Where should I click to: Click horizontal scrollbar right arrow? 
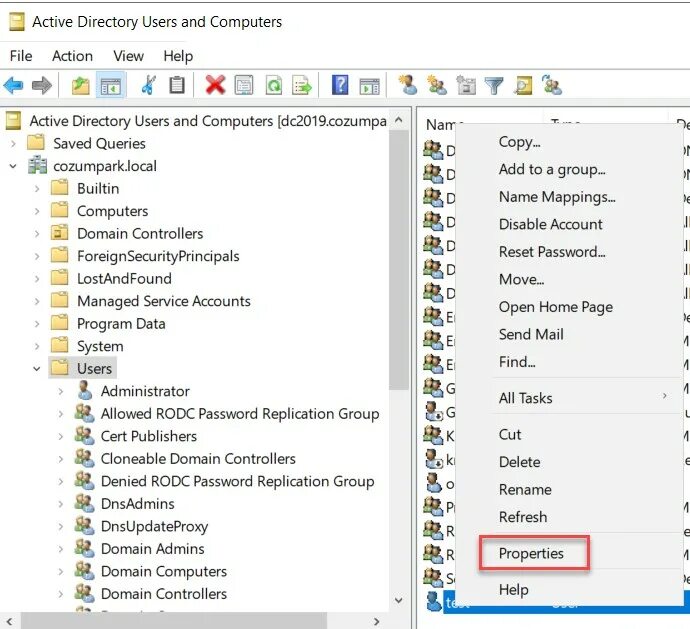click(376, 622)
